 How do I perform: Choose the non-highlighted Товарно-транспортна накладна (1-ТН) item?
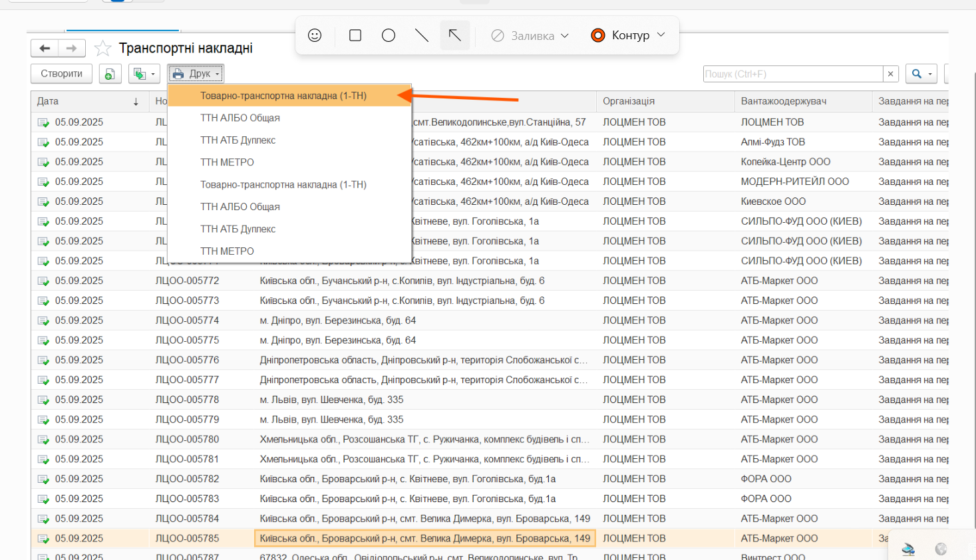[290, 185]
